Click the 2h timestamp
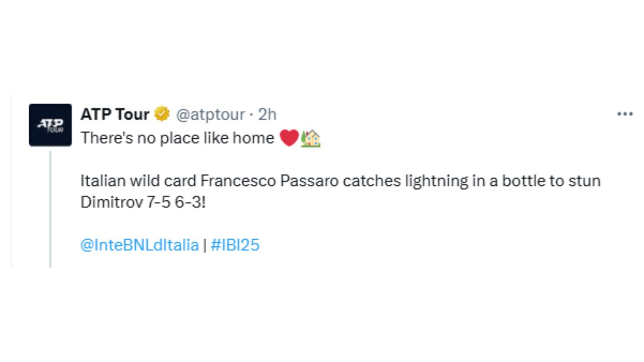Viewport: 644px width, 362px height. [267, 115]
